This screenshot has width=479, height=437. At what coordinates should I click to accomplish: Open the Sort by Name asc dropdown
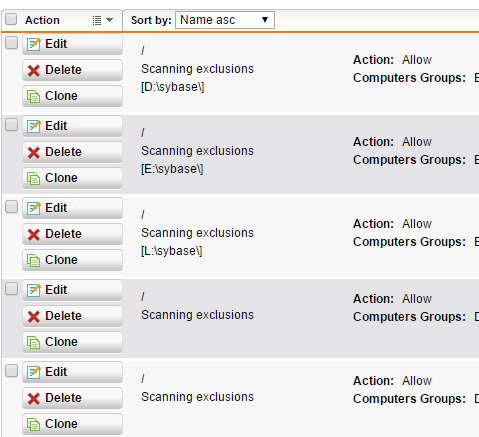click(225, 20)
